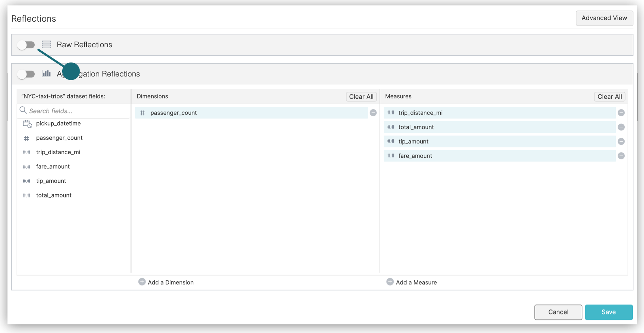Enable the Raw Reflections toggle

click(26, 45)
